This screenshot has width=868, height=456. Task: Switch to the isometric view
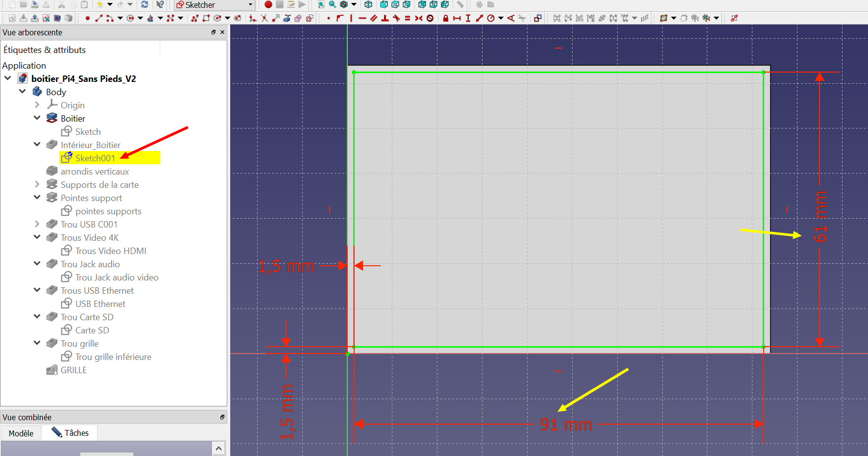368,4
